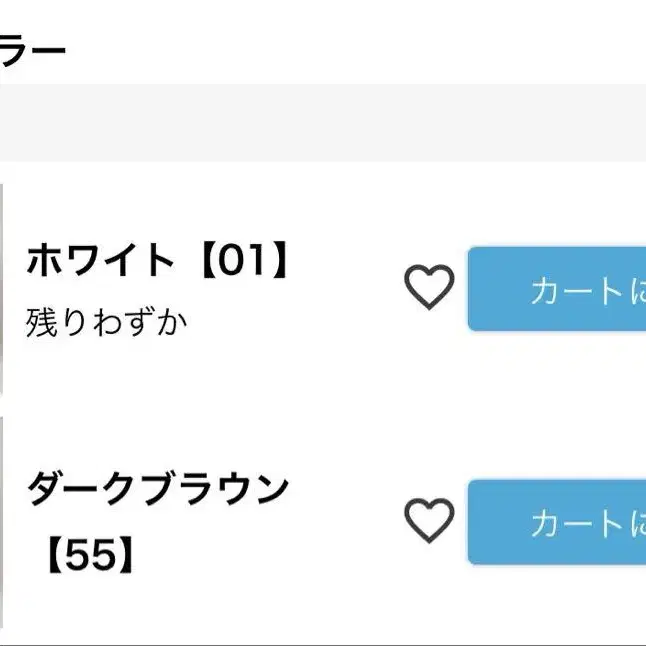
Task: Click the カート label on the ホワイト button
Action: (577, 290)
